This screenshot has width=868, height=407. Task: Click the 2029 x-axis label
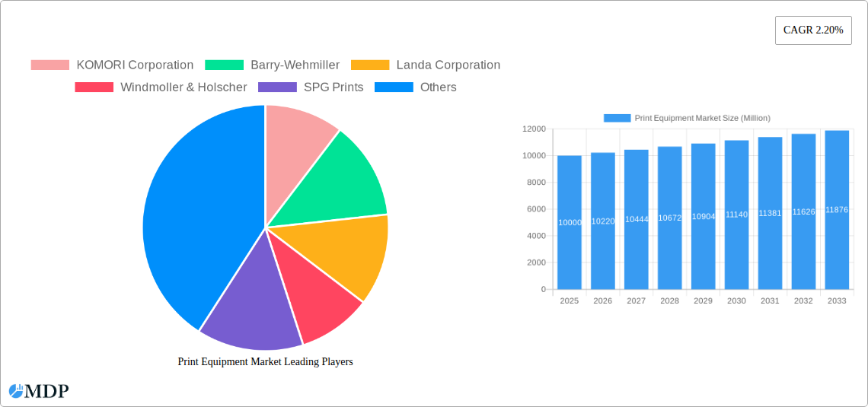tap(703, 300)
